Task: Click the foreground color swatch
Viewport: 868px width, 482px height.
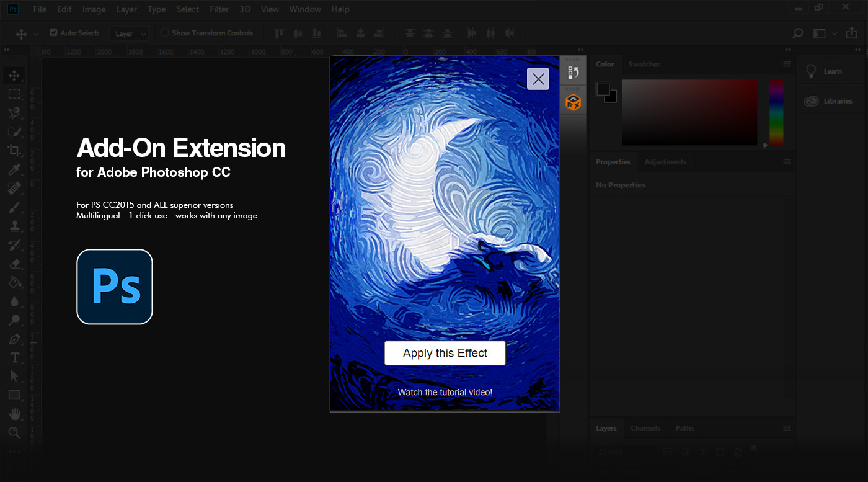Action: point(603,89)
